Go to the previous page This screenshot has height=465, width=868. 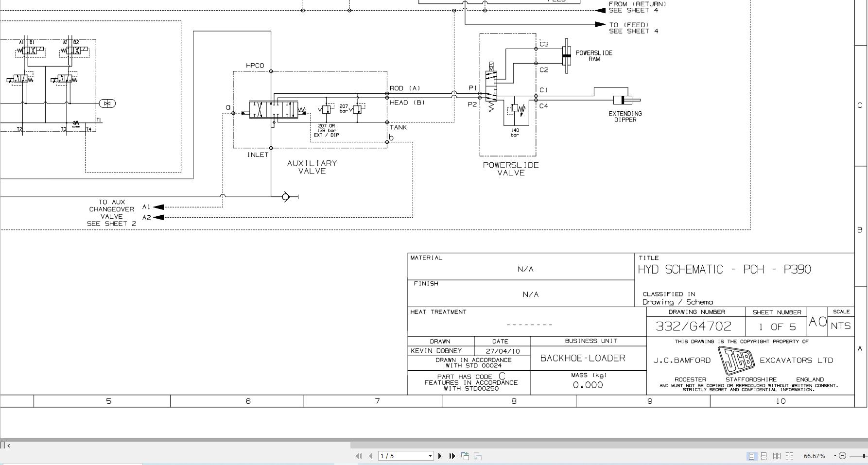(371, 456)
